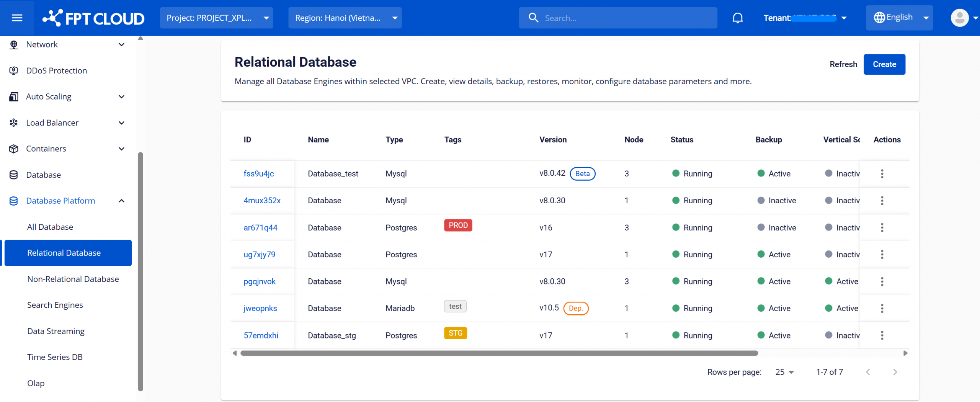Go to Search Engines in sidebar
This screenshot has height=402, width=980.
[x=55, y=305]
